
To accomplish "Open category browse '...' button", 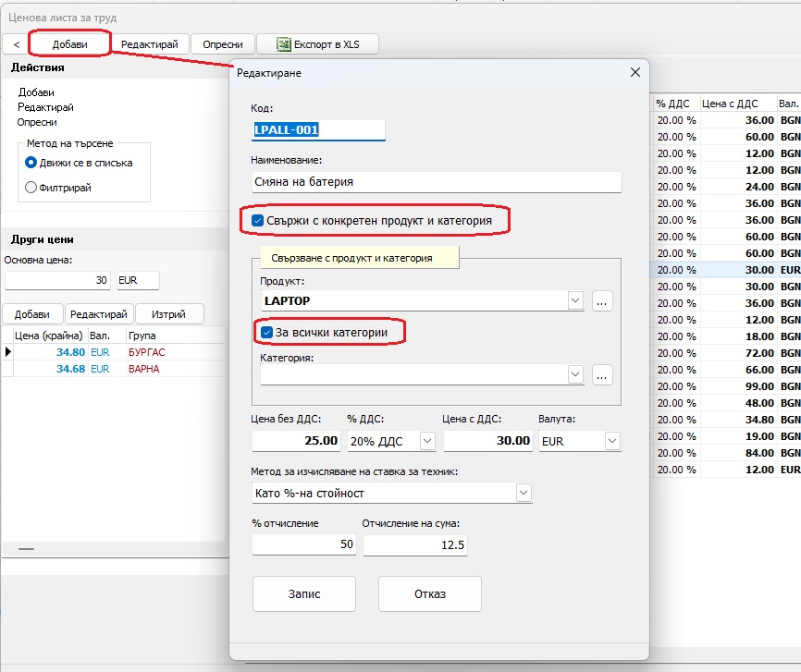I will 602,375.
